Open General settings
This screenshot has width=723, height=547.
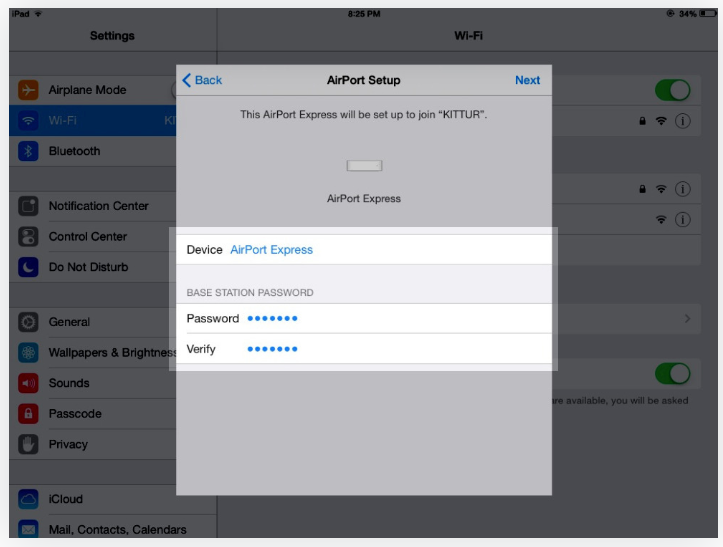pos(93,322)
